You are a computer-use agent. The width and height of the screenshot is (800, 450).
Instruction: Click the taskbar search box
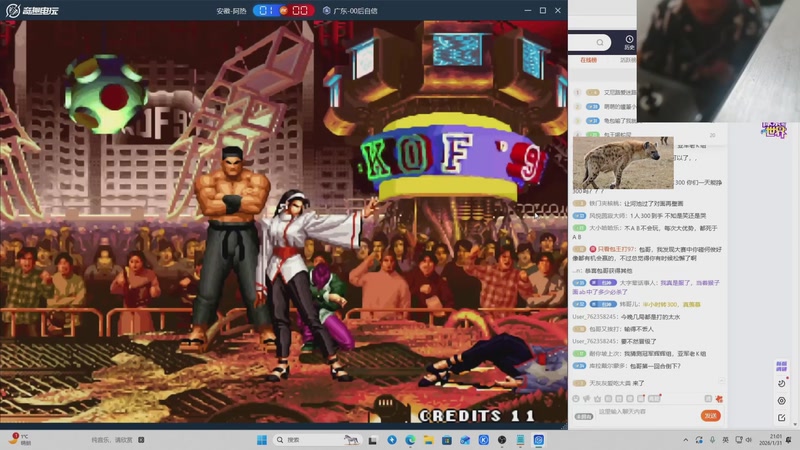[316, 440]
